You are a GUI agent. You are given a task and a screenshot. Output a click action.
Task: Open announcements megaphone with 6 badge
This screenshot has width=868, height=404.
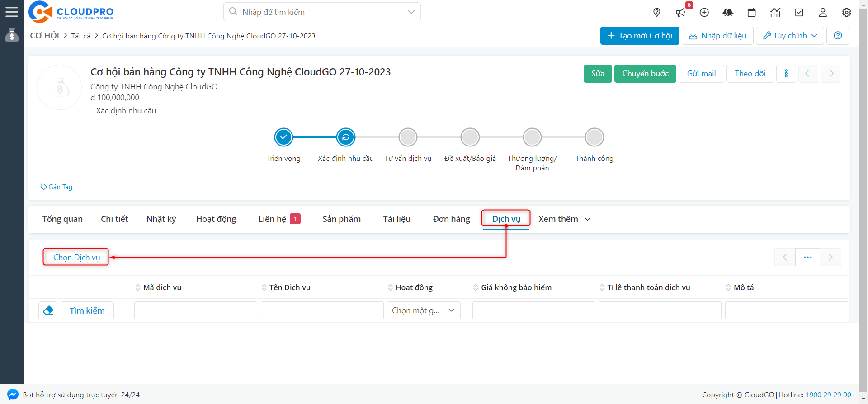pos(681,13)
